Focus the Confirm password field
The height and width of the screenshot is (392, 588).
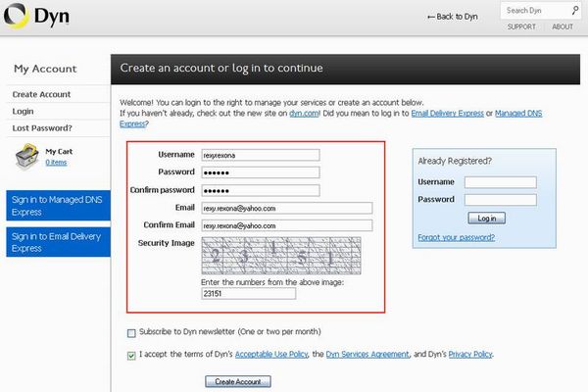pyautogui.click(x=261, y=190)
